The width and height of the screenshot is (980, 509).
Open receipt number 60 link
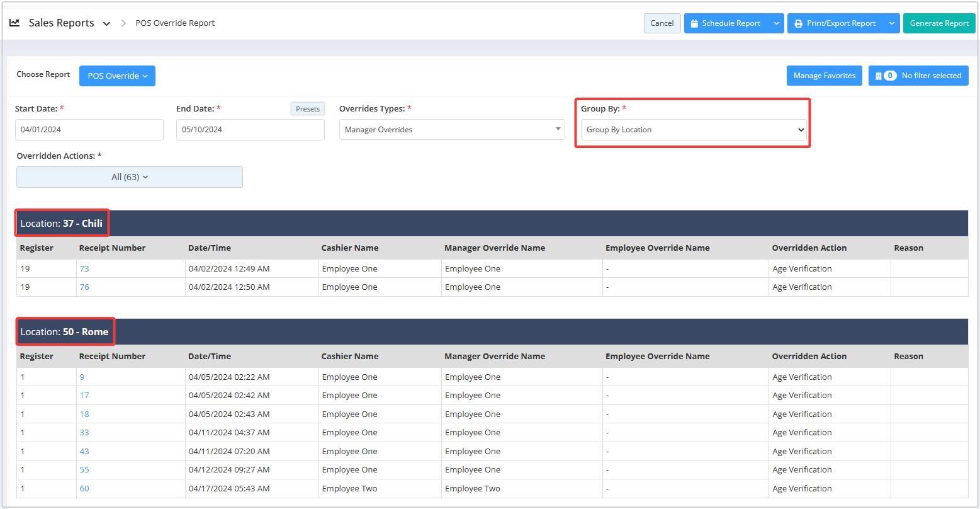pos(84,488)
